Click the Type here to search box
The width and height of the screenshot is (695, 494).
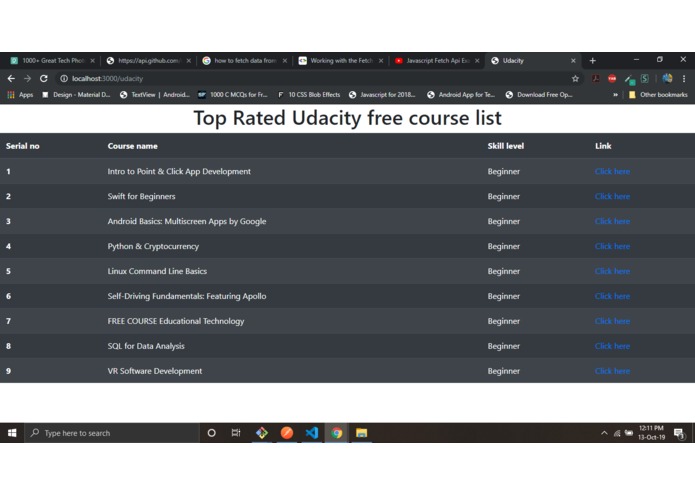click(x=112, y=433)
